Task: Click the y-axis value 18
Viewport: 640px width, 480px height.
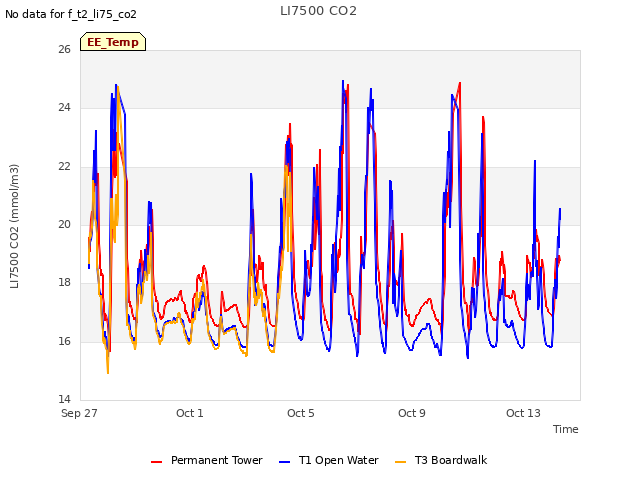Action: [x=64, y=282]
